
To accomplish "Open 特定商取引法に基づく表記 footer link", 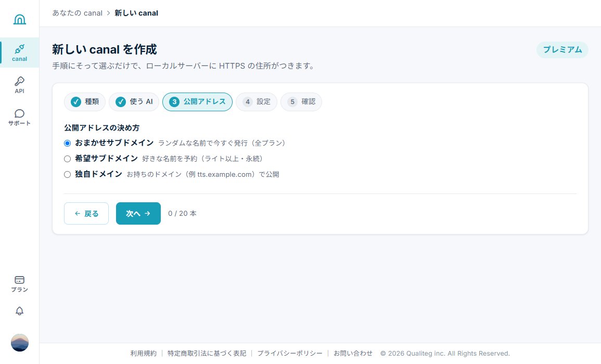I will (207, 353).
